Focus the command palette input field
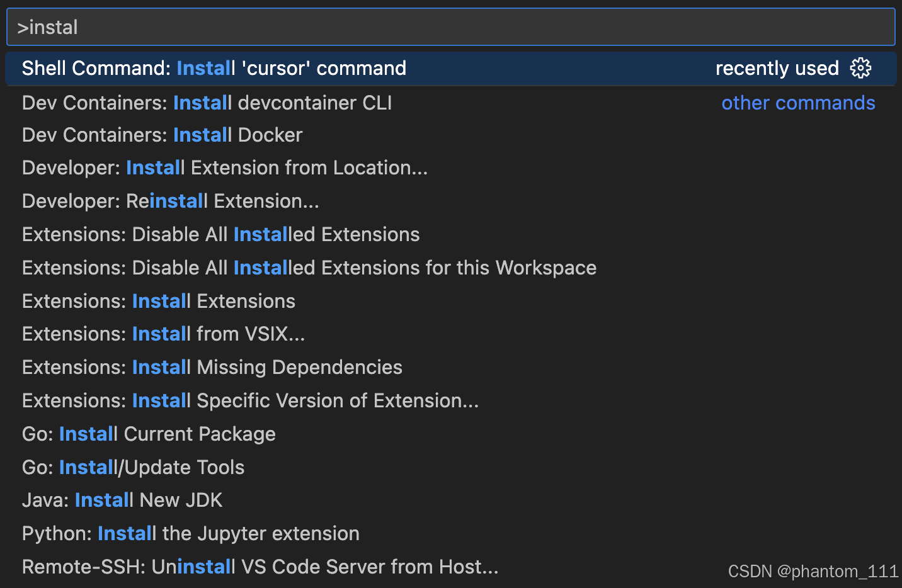The image size is (902, 588). tap(451, 27)
